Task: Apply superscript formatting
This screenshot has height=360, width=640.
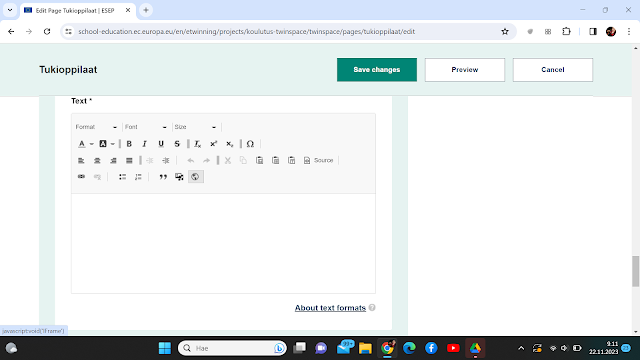Action: coord(213,144)
